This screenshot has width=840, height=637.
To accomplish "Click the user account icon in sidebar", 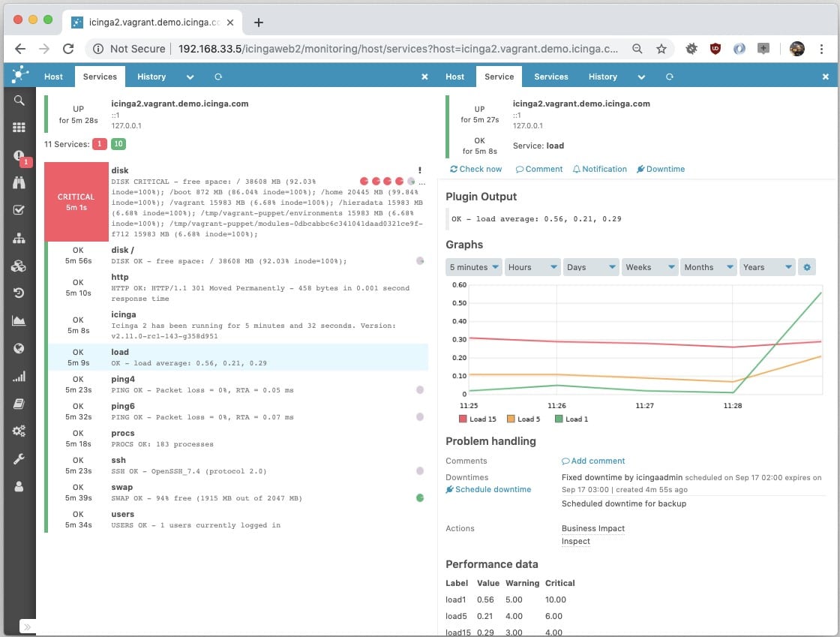I will [x=19, y=486].
